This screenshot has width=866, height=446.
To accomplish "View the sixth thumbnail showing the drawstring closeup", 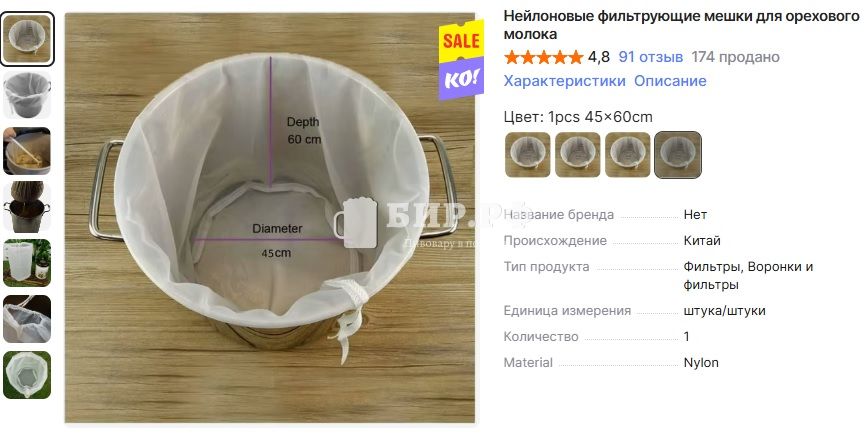I will tap(27, 318).
